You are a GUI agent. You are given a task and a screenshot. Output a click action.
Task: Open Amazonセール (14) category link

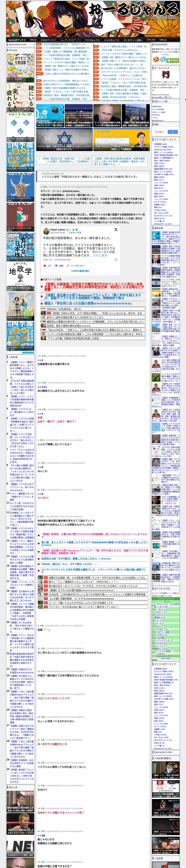tap(162, 224)
